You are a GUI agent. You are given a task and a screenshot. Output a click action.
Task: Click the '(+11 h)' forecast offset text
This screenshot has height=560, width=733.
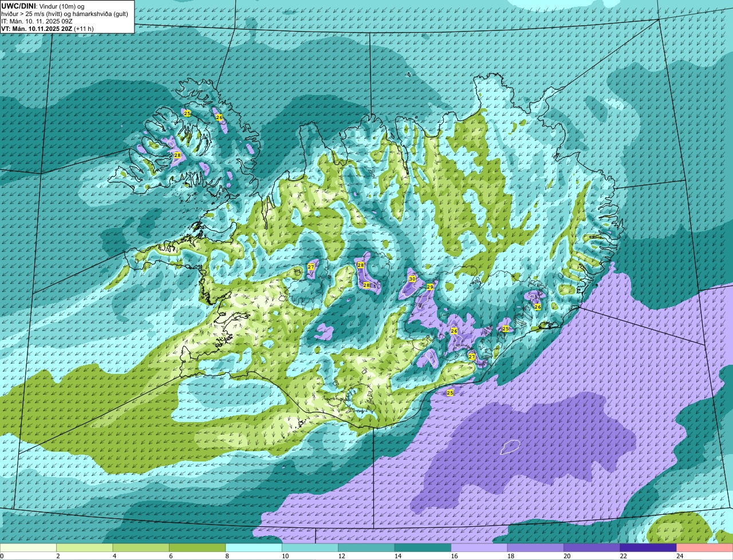pyautogui.click(x=84, y=29)
